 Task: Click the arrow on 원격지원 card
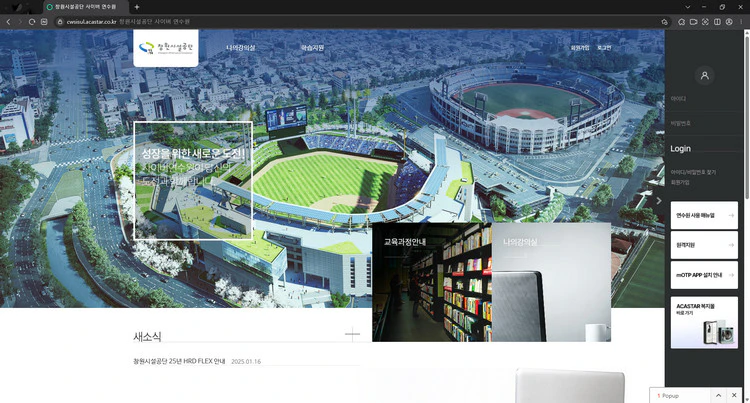[731, 244]
